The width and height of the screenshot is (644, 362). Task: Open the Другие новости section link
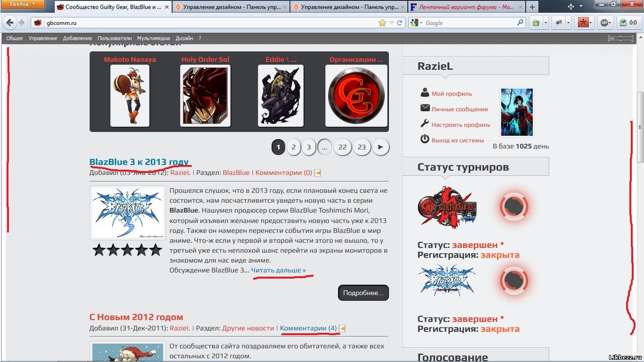click(248, 328)
